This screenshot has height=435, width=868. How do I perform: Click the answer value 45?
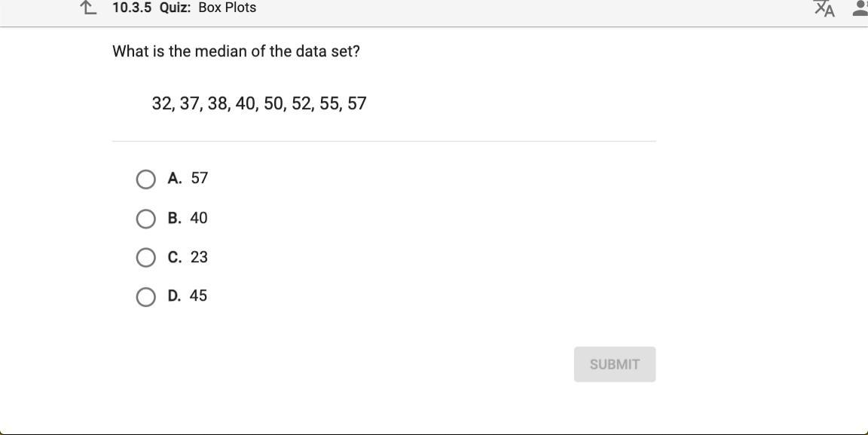tap(198, 296)
